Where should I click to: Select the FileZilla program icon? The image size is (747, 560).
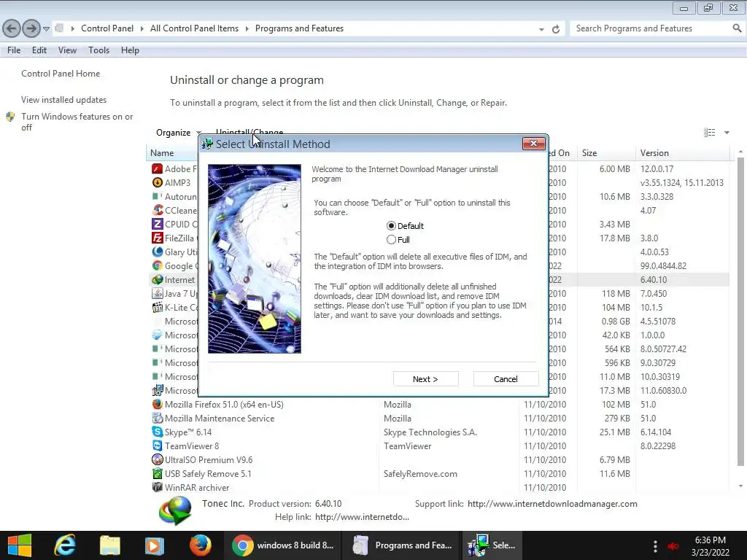click(158, 238)
